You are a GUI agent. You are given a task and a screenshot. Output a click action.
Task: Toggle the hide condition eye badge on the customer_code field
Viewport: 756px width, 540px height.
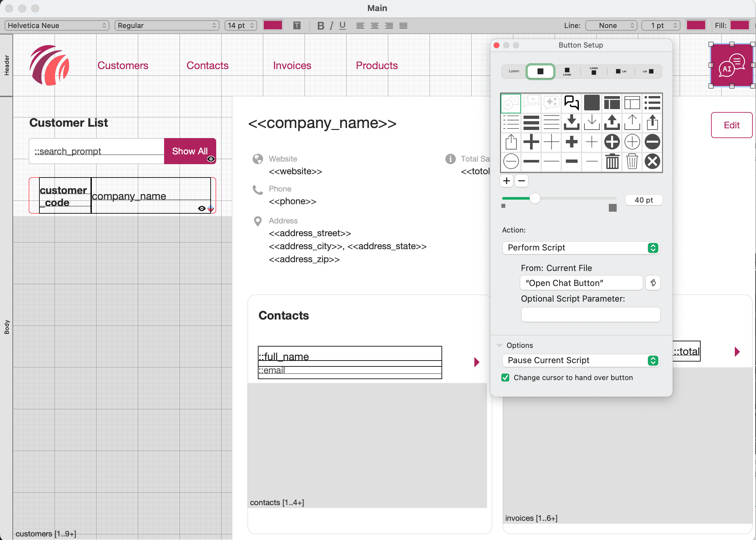[202, 208]
